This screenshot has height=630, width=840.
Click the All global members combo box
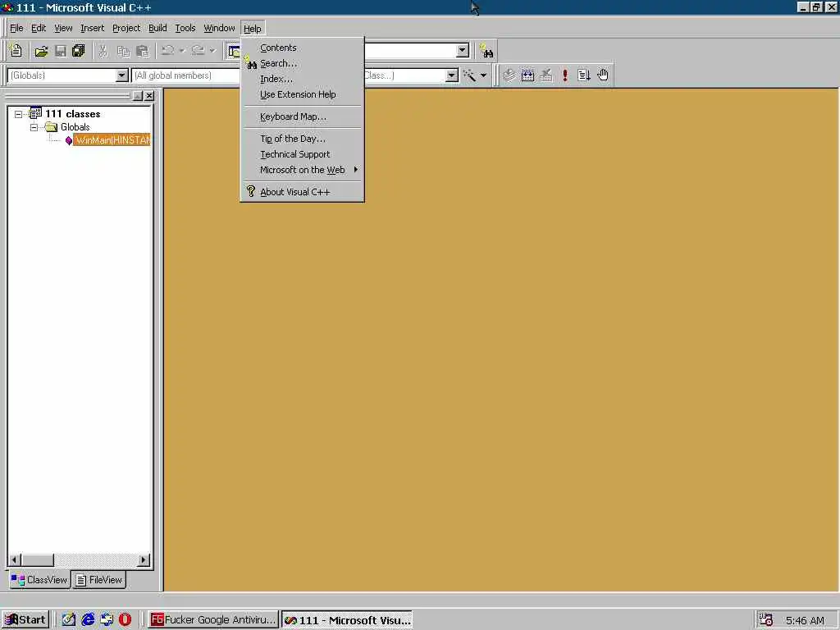coord(185,75)
